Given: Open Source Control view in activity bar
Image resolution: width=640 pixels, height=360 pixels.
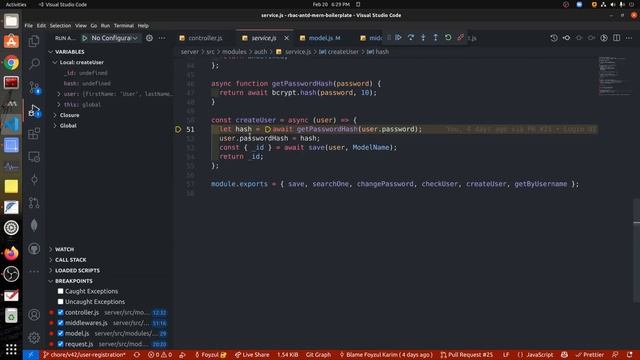Looking at the screenshot, I should point(34,87).
